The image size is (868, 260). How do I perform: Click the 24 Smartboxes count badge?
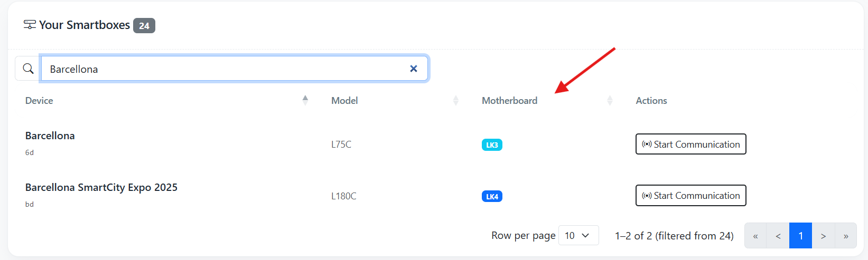144,25
